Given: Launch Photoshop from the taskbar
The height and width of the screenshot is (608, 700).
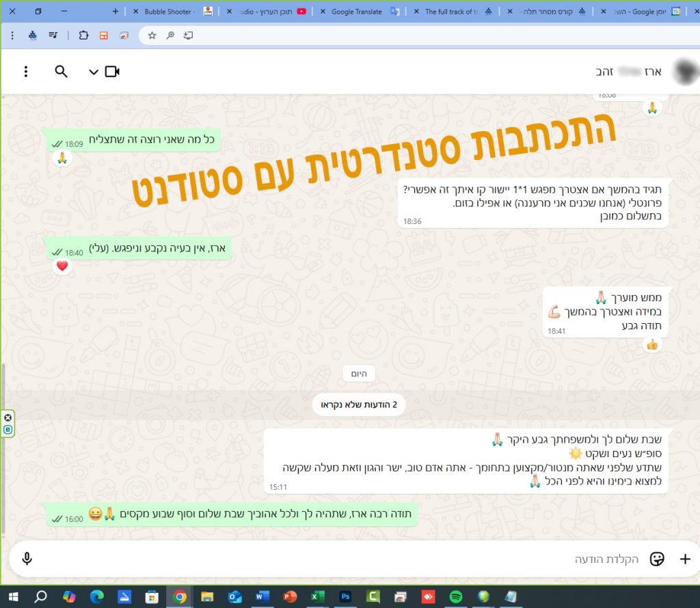Looking at the screenshot, I should click(x=345, y=598).
